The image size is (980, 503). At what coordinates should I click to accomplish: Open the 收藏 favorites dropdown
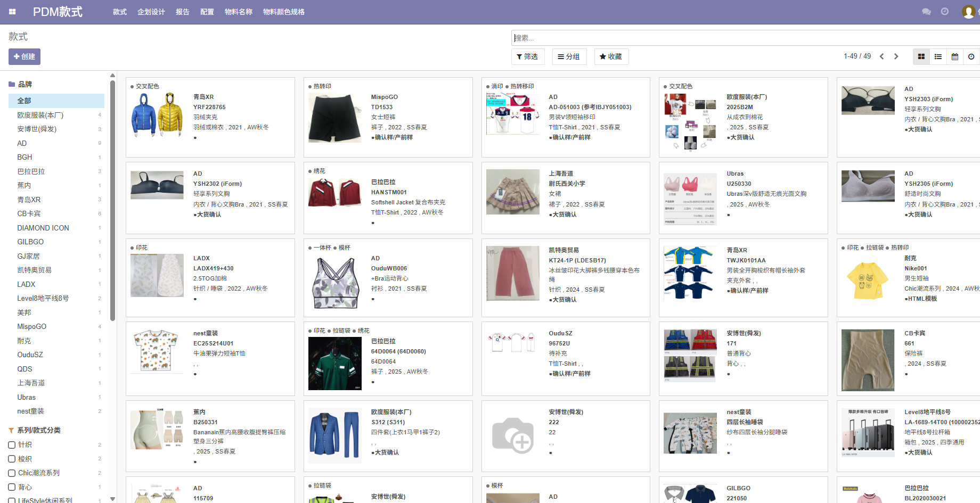(x=611, y=56)
